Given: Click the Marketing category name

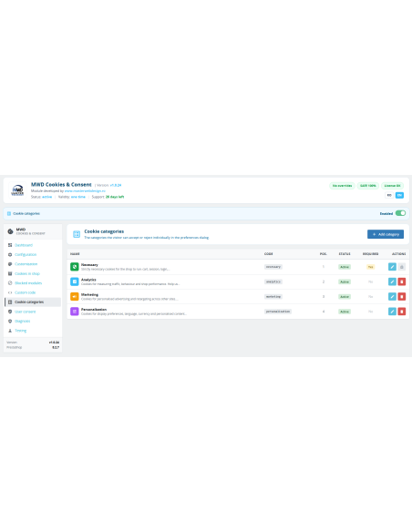Looking at the screenshot, I should click(x=89, y=294).
